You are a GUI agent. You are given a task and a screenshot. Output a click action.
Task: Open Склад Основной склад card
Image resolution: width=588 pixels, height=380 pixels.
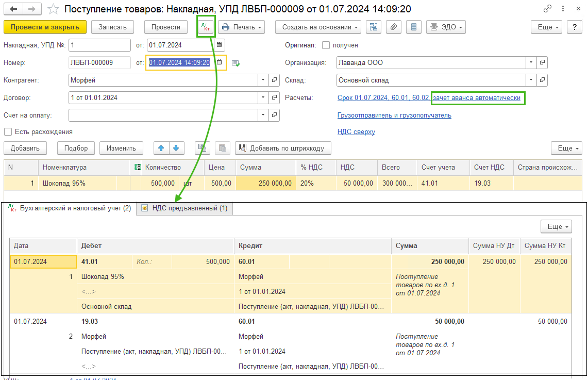542,80
